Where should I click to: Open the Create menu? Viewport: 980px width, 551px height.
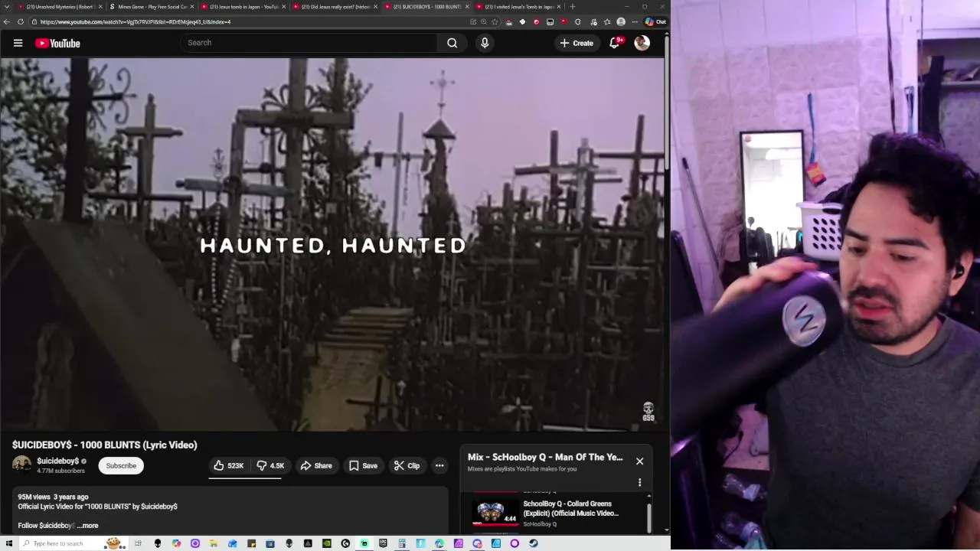click(x=577, y=43)
